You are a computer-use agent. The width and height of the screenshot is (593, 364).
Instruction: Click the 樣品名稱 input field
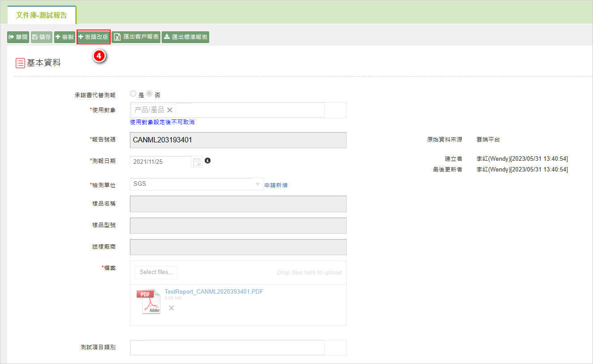click(238, 204)
